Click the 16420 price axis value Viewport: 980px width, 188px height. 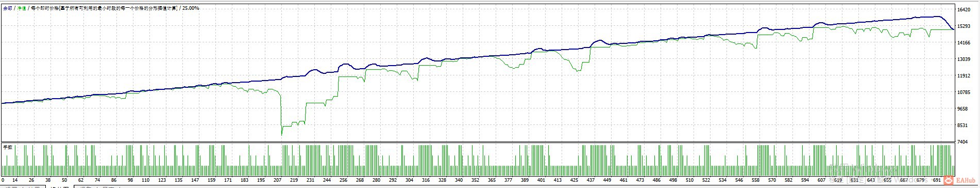point(964,9)
